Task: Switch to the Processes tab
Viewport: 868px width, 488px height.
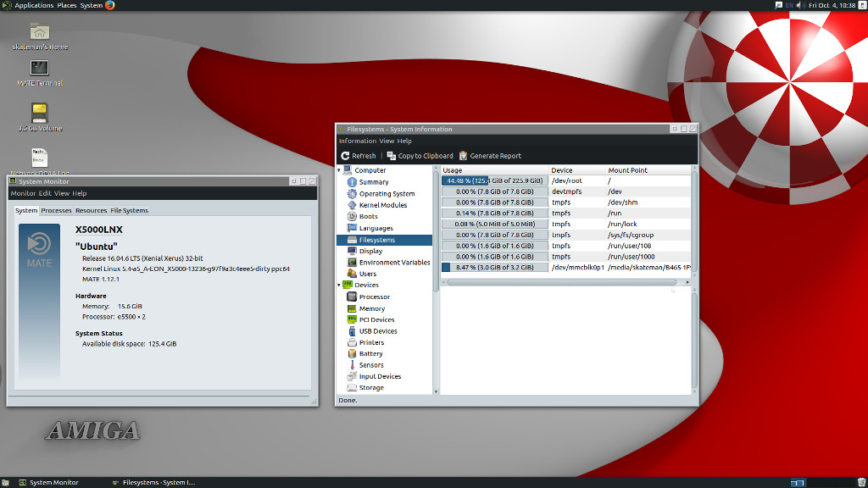Action: coord(56,210)
